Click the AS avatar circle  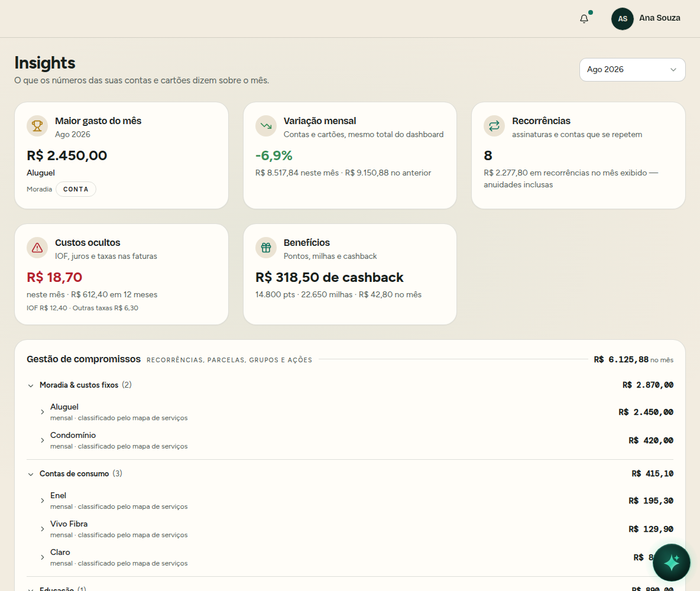tap(623, 19)
